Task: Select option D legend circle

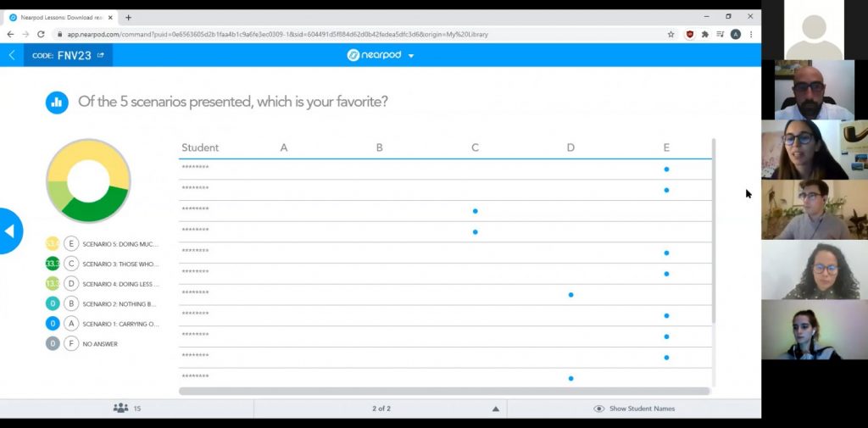Action: click(71, 283)
